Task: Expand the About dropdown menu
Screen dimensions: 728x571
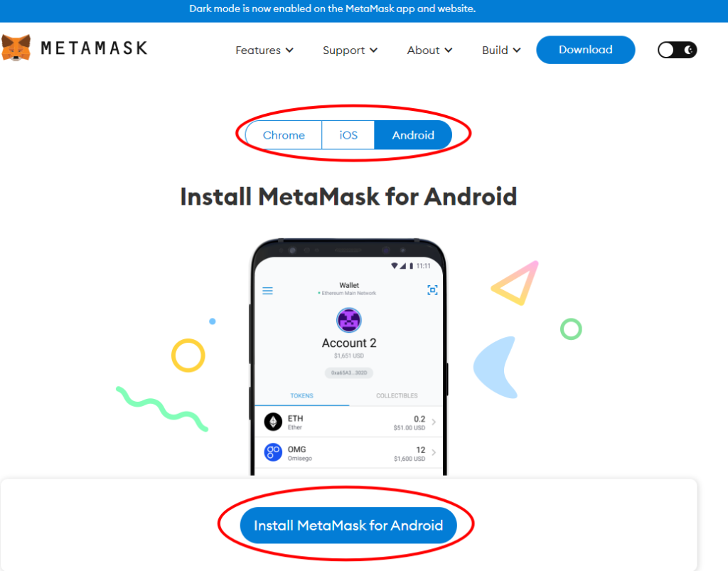Action: 429,50
